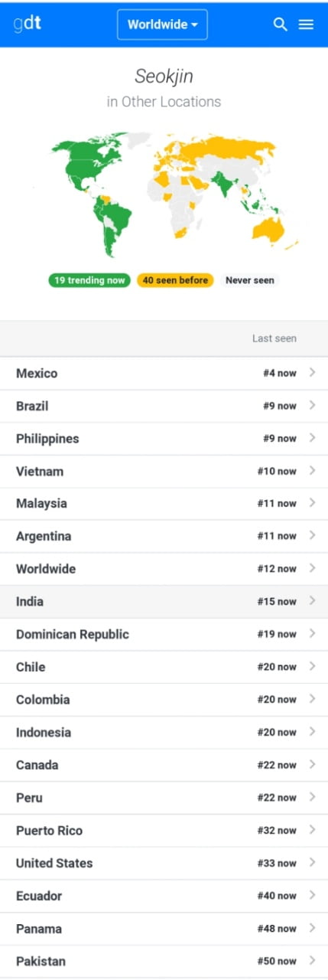Open the hamburger menu icon

306,24
